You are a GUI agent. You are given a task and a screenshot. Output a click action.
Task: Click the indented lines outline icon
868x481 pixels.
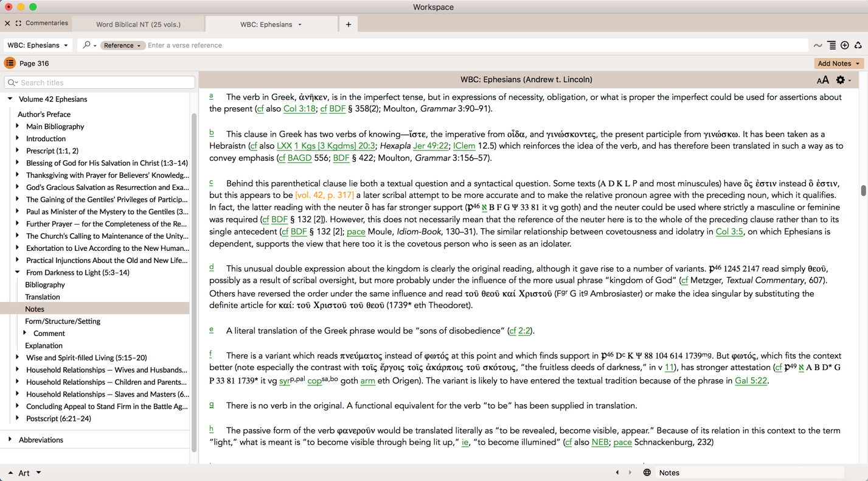(x=832, y=45)
